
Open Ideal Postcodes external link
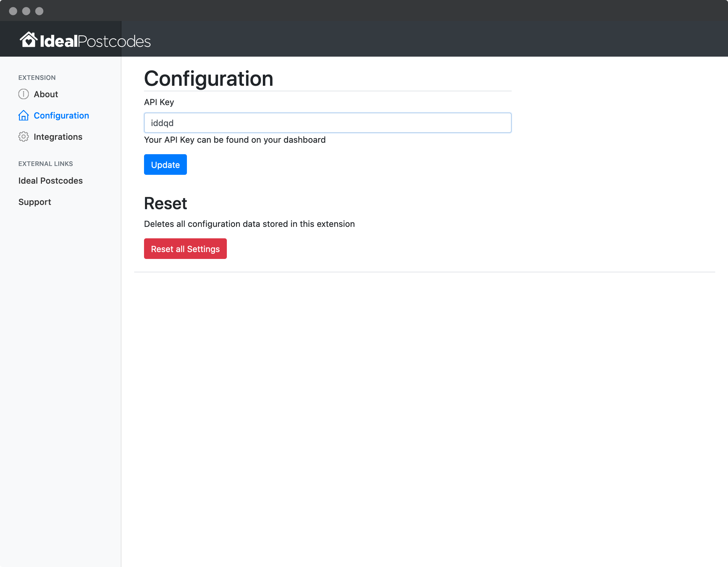pos(50,180)
